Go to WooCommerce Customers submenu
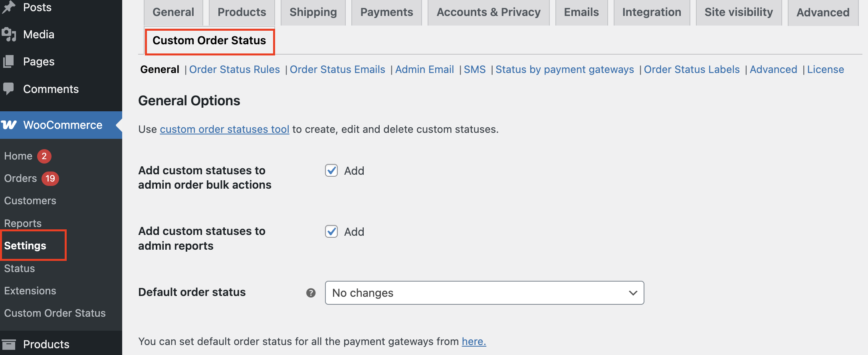The width and height of the screenshot is (868, 355). (x=30, y=201)
